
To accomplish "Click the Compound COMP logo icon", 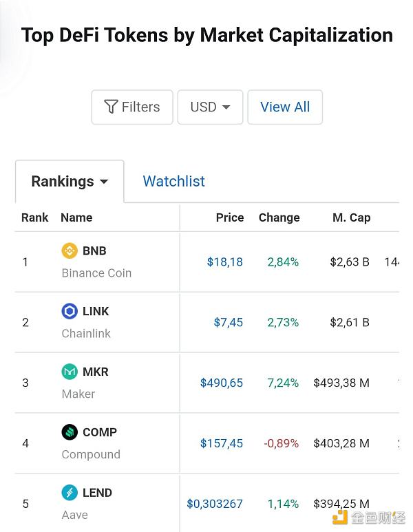I will [70, 432].
